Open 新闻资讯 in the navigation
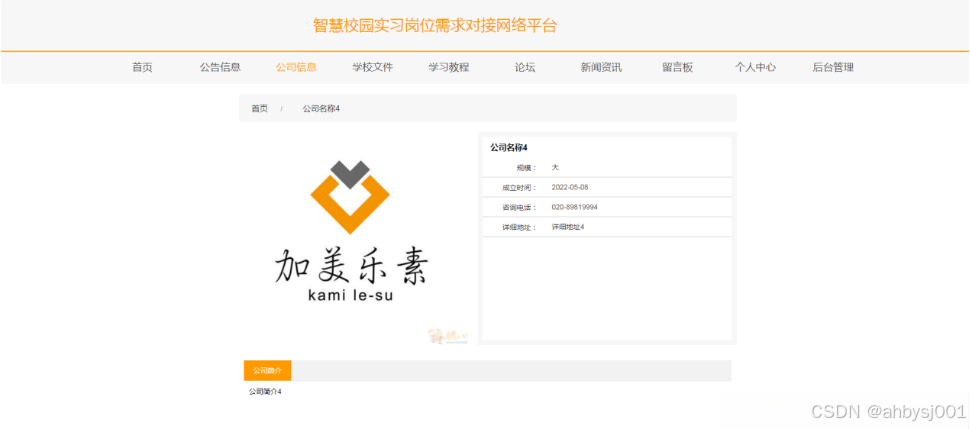Viewport: 970px width, 429px height. coord(601,67)
